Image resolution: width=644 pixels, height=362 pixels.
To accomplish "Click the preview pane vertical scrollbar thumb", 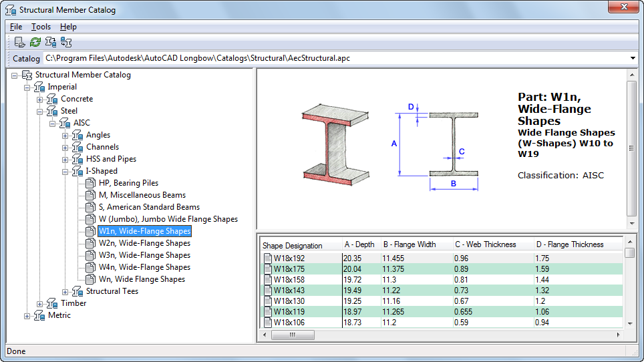I will [632, 148].
